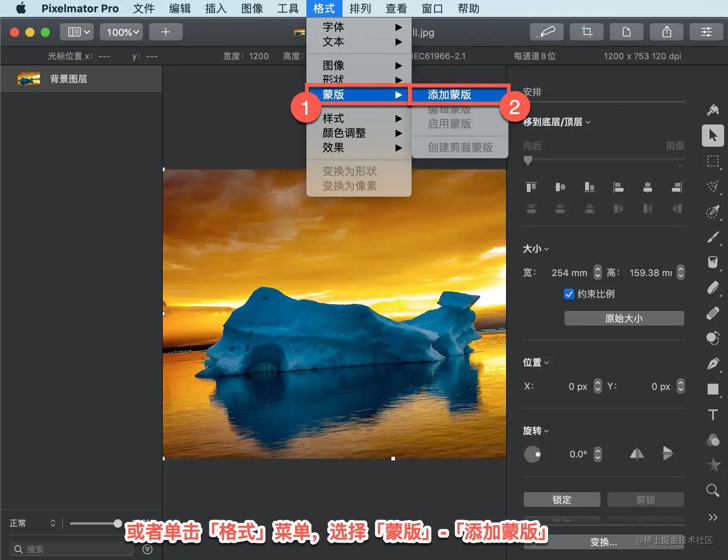Select the Repair bandage tool
Image resolution: width=728 pixels, height=560 pixels.
click(713, 313)
